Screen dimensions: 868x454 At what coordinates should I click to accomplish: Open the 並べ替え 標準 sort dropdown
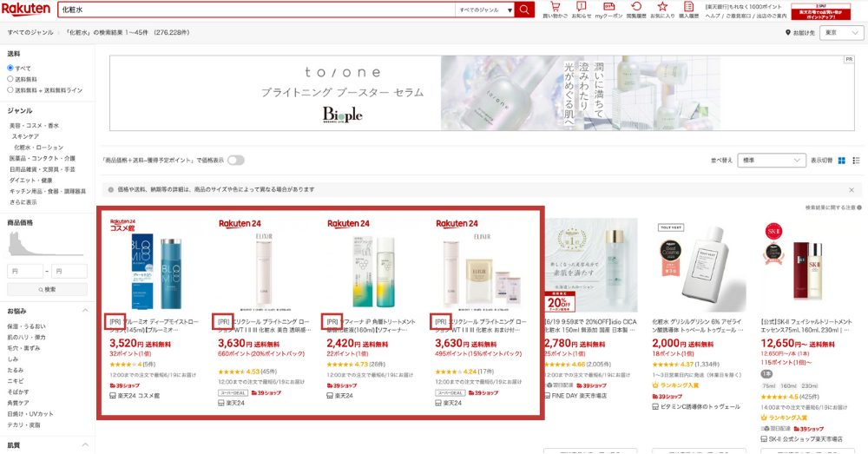(x=771, y=160)
